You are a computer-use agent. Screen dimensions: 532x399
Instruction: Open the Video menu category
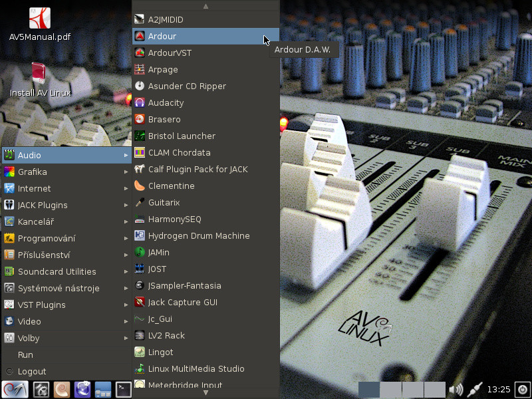pos(66,321)
